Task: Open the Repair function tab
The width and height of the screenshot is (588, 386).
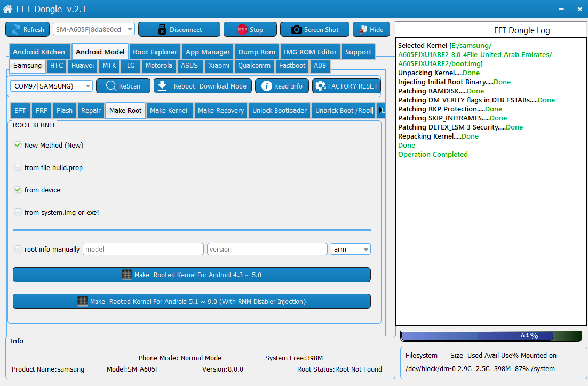Action: pos(91,110)
